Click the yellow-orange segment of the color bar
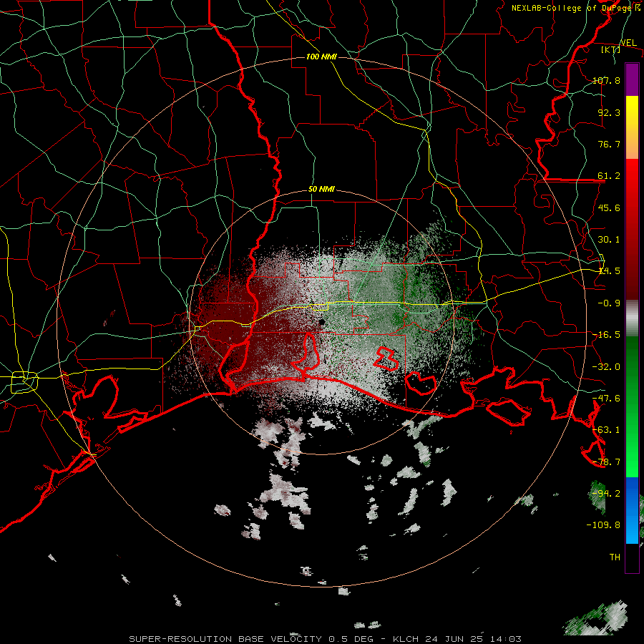Image resolution: width=644 pixels, height=644 pixels. tap(632, 127)
